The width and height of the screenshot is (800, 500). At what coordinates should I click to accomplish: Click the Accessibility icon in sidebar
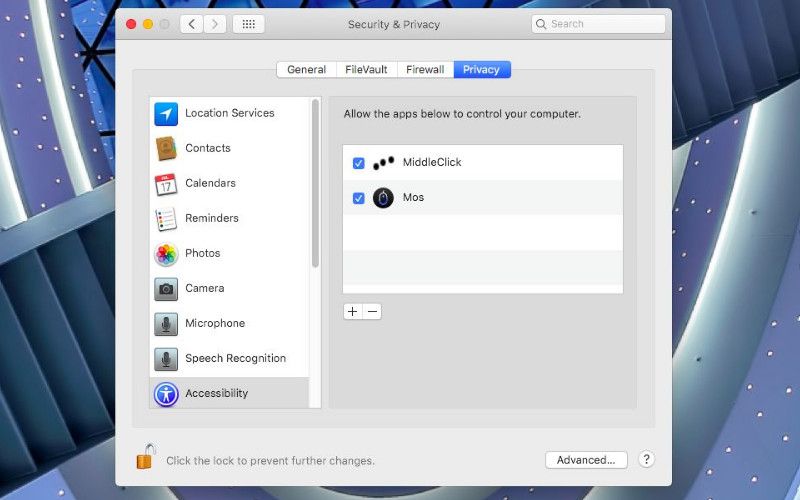166,394
